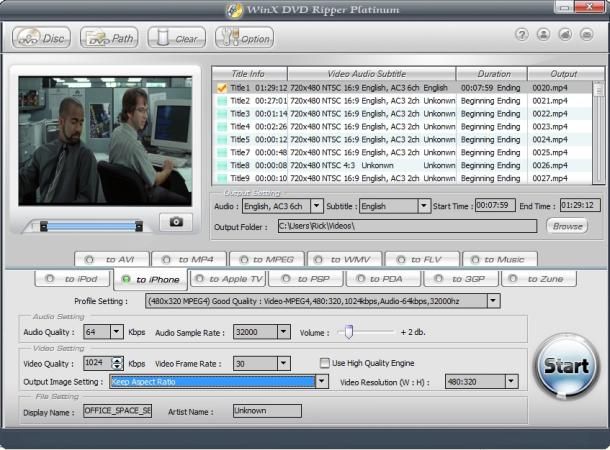Click the preview trim end marker
610x450 pixels.
pyautogui.click(x=138, y=226)
